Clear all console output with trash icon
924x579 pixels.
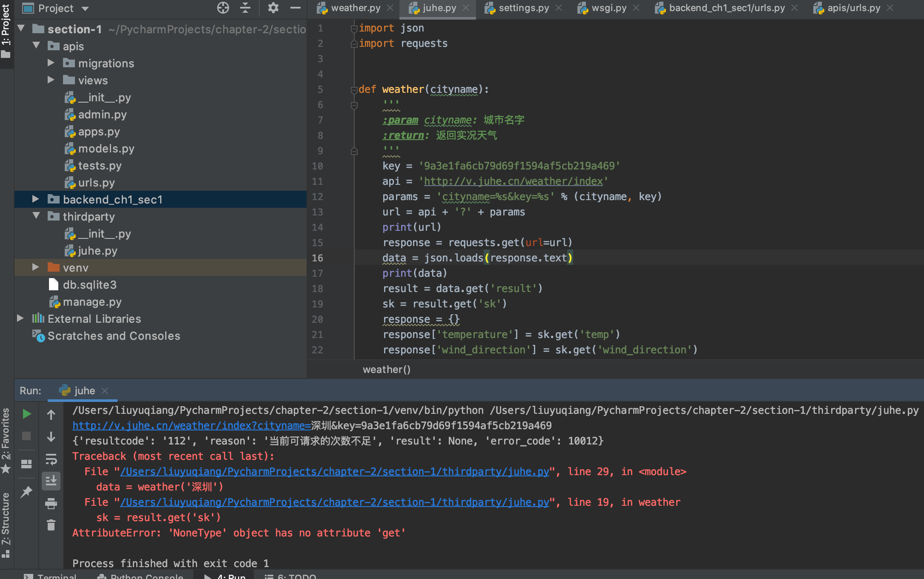coord(51,525)
